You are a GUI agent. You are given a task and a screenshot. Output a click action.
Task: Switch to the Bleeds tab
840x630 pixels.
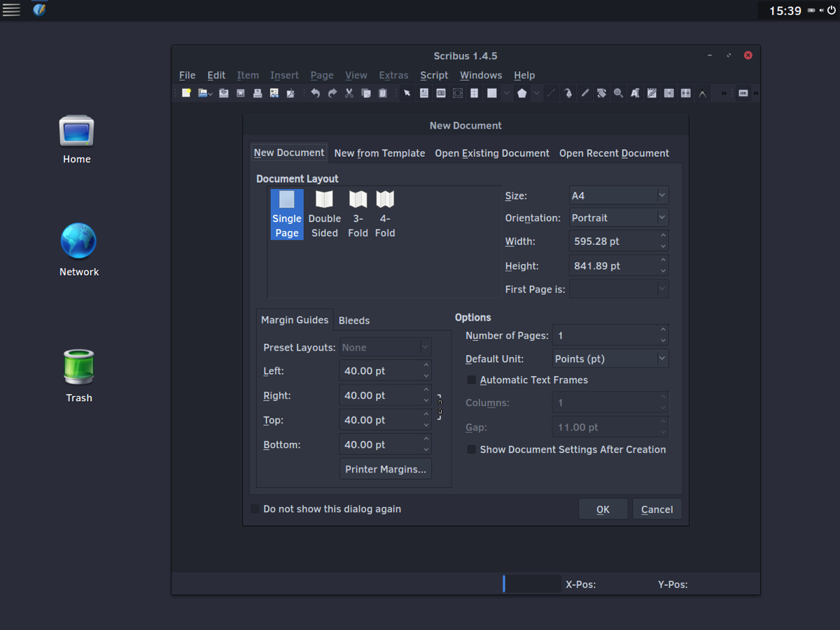click(x=354, y=321)
